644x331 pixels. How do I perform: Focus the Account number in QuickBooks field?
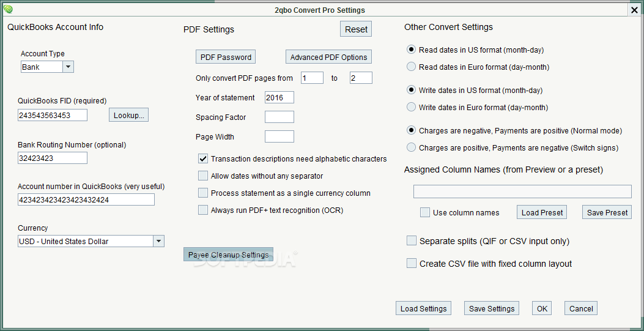pyautogui.click(x=86, y=199)
